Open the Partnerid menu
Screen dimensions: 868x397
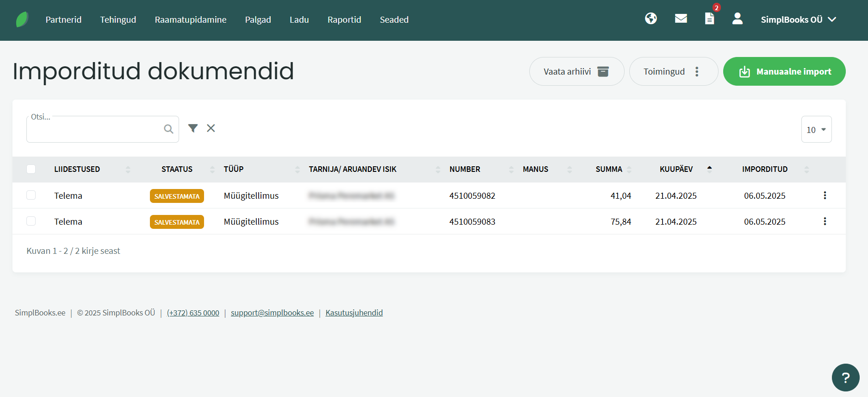tap(63, 19)
